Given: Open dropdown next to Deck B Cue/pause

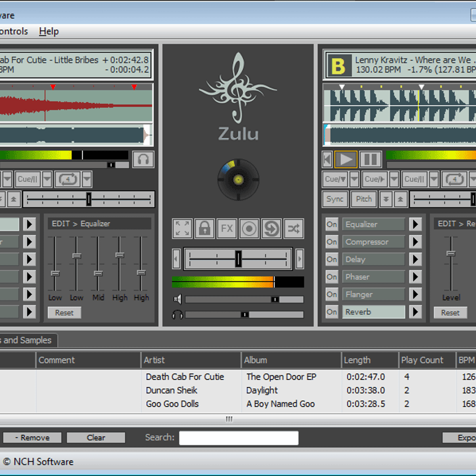Looking at the screenshot, I should pos(434,179).
